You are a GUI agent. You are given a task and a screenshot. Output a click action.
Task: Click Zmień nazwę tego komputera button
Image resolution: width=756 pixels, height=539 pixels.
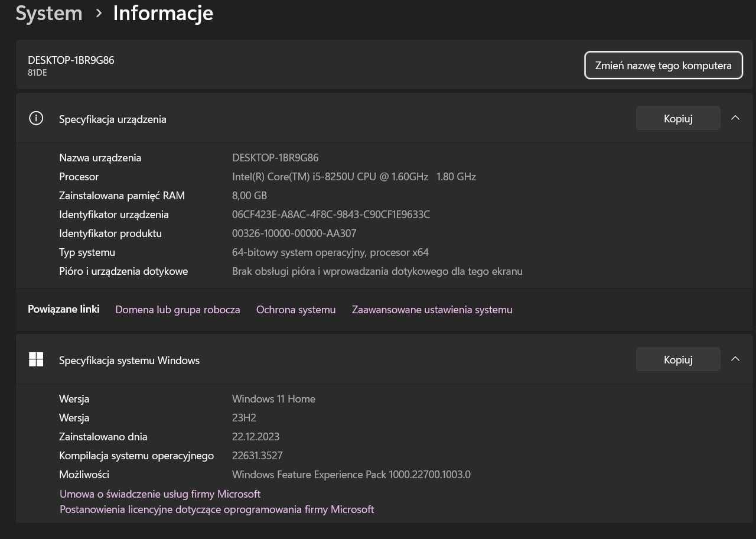663,66
